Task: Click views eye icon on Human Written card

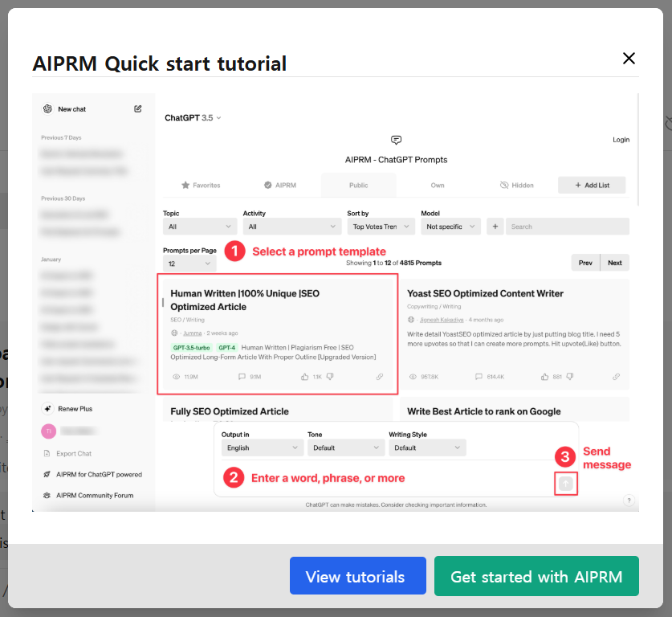Action: coord(176,377)
